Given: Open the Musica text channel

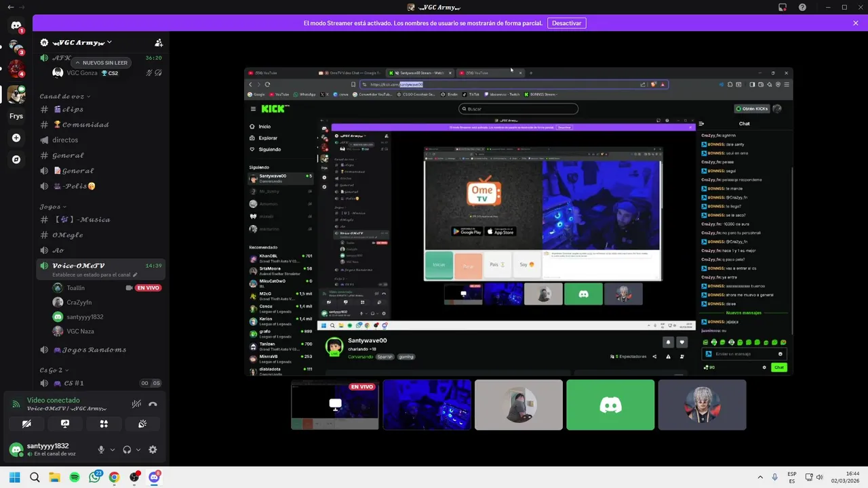Looking at the screenshot, I should click(101, 220).
